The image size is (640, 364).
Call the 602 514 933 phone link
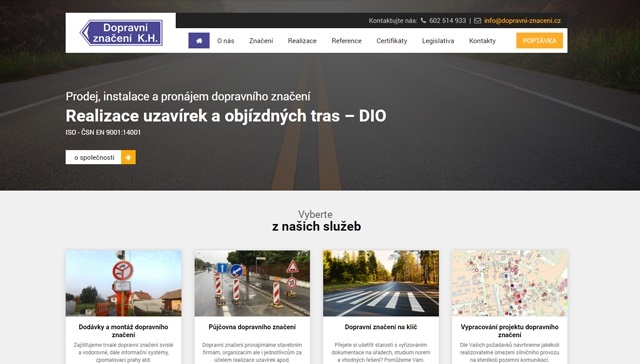447,20
